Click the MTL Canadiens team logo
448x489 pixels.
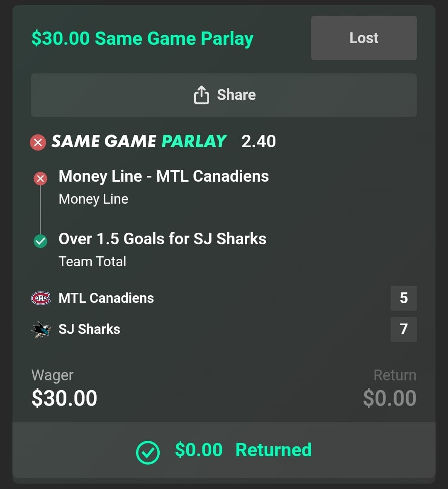[41, 298]
